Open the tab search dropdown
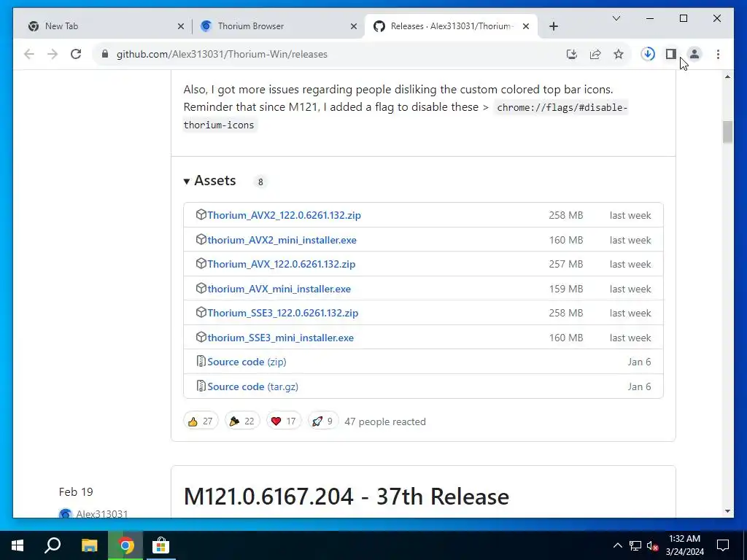The width and height of the screenshot is (747, 560). pyautogui.click(x=616, y=18)
